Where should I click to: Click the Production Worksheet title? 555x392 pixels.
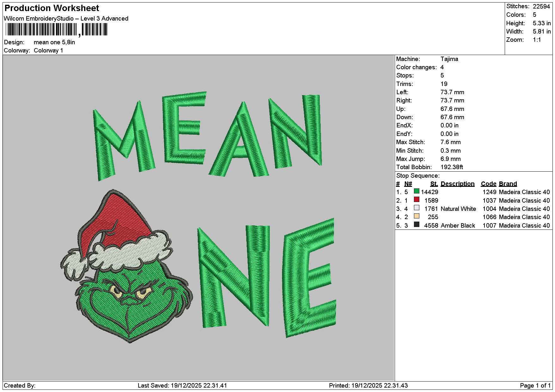point(52,8)
